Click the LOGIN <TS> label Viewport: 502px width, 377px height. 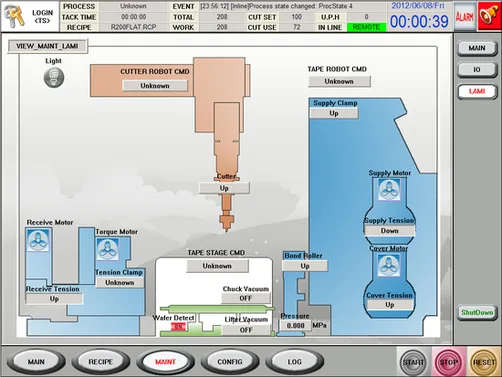click(x=42, y=16)
